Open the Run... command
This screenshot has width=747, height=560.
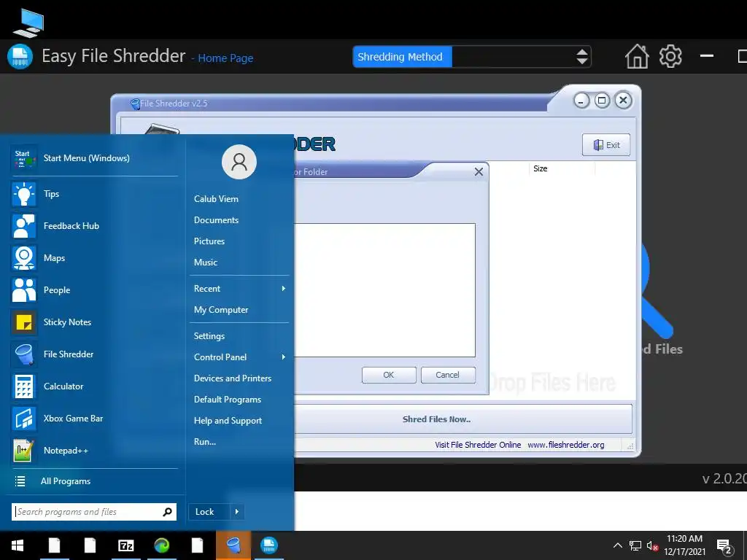(x=205, y=441)
